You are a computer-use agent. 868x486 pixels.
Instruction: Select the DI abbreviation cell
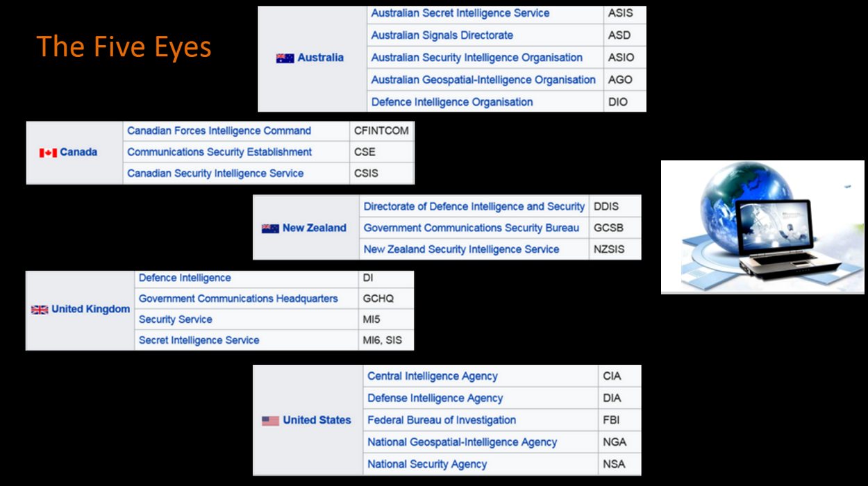(385, 278)
